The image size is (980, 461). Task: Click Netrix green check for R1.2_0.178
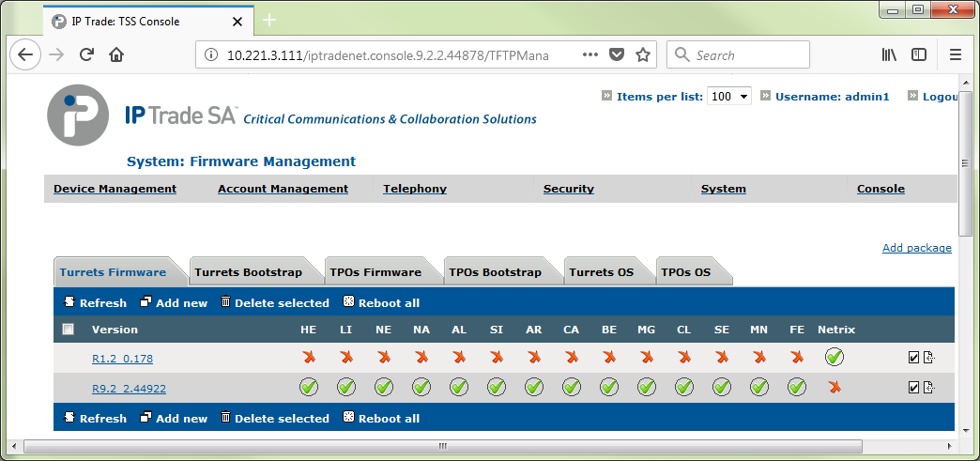(835, 357)
